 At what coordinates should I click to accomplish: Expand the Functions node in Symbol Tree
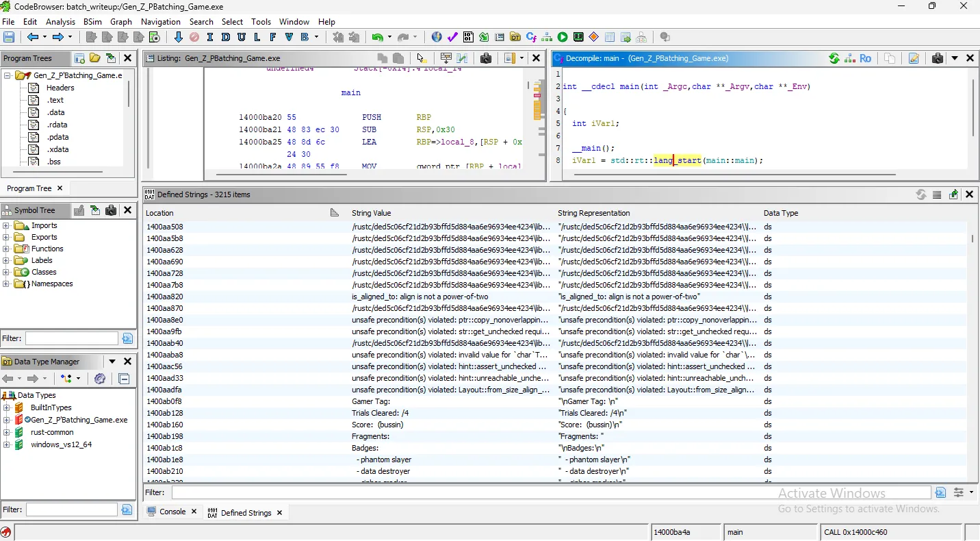pos(7,249)
